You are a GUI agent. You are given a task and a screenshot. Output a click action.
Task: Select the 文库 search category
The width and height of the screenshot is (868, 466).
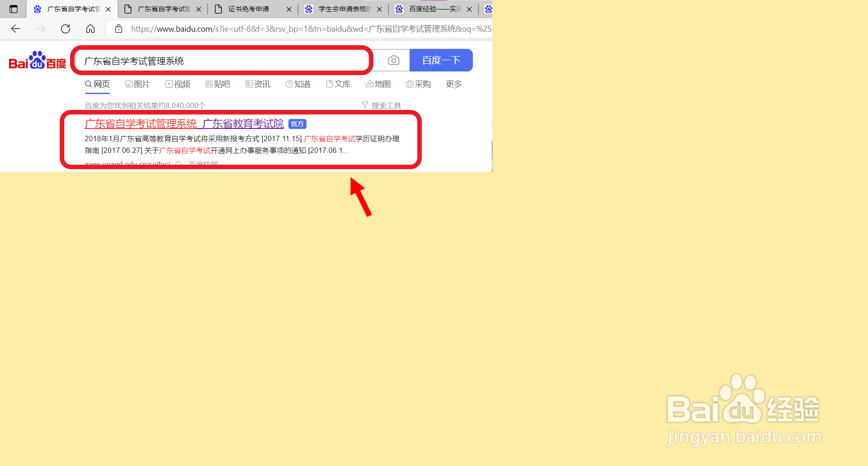(338, 84)
